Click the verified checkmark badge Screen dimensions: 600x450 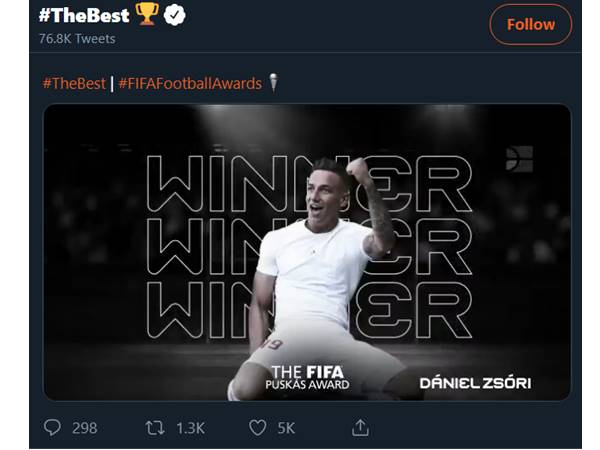tap(175, 16)
